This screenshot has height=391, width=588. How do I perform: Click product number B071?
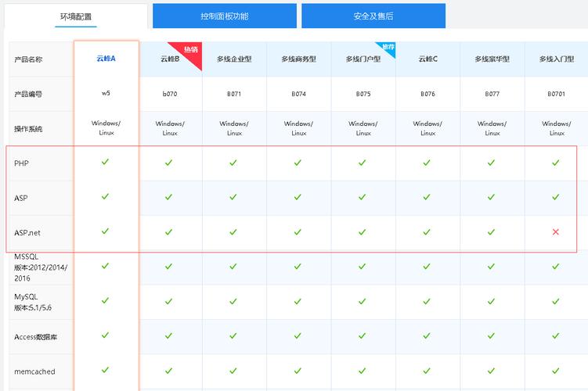tap(234, 94)
